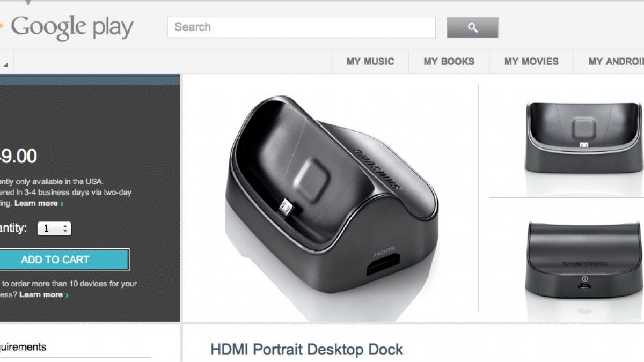Switch to the MY MOVIES tab
The height and width of the screenshot is (362, 644).
pyautogui.click(x=531, y=62)
